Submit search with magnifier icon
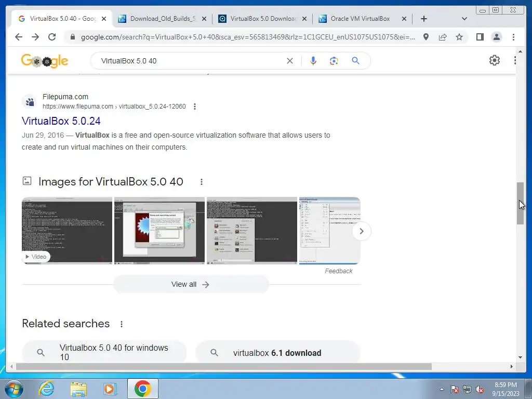This screenshot has width=532, height=399. coord(355,61)
